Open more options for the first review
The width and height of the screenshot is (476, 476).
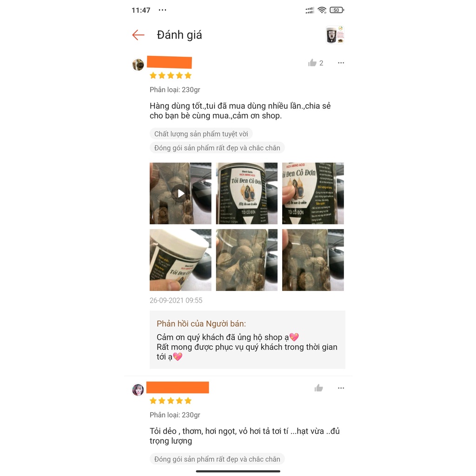pyautogui.click(x=341, y=63)
